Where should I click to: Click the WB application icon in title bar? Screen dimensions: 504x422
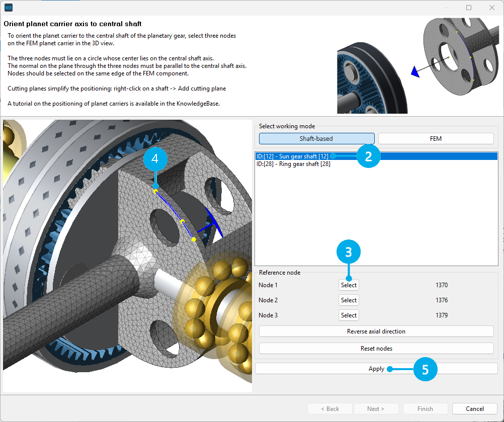click(9, 8)
